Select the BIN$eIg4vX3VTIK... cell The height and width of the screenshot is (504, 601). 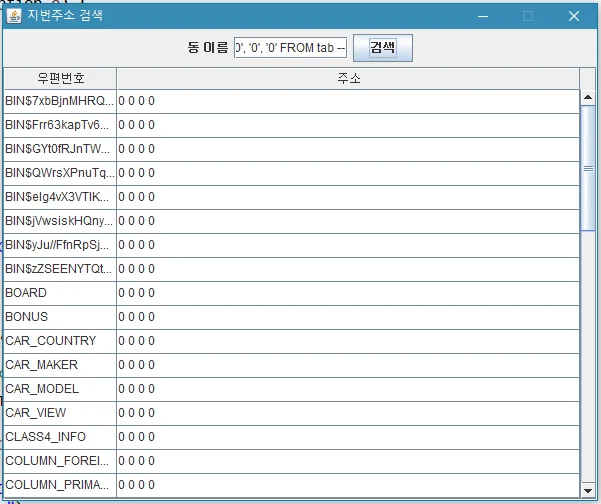coord(60,197)
